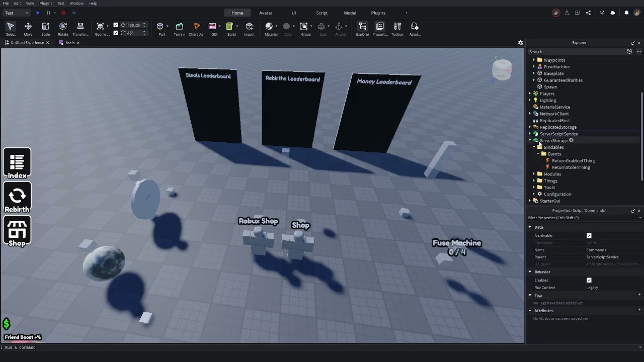Switch to the Model ribbon tab
Viewport: 644px width, 362px height.
tap(350, 13)
